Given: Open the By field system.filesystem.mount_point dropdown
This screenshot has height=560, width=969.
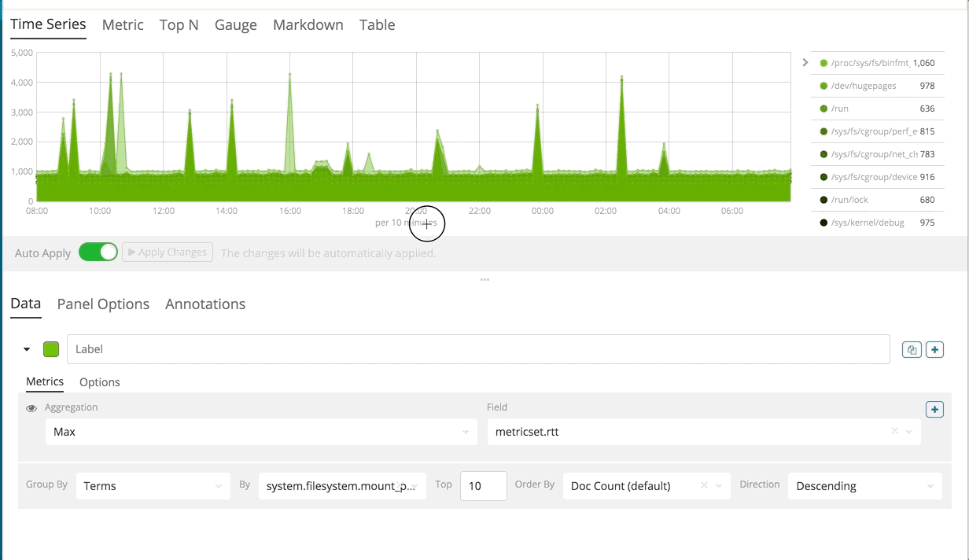Looking at the screenshot, I should point(342,486).
